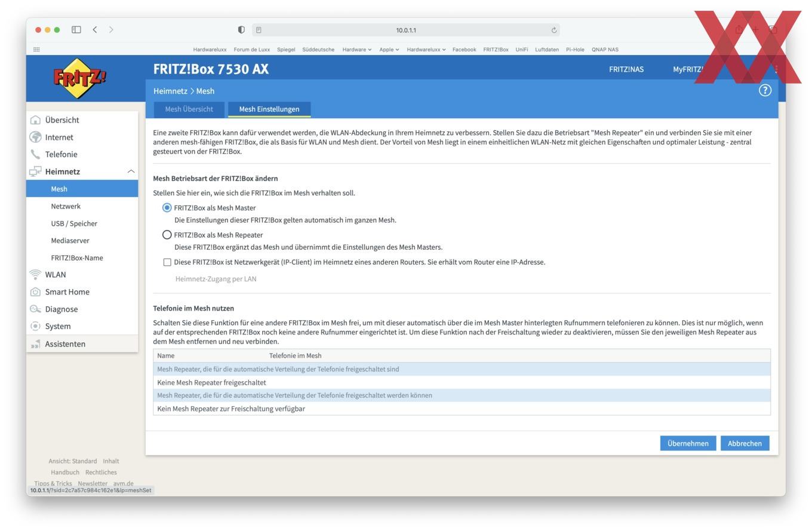The height and width of the screenshot is (531, 812).
Task: Click 'Kein Mesh Repeater zur Freischaltung verfügbar' row
Action: [x=462, y=409]
